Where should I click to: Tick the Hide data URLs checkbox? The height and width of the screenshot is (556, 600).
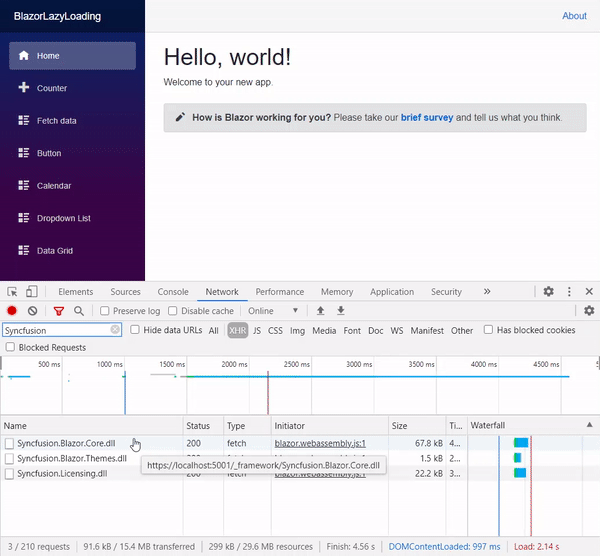coord(135,330)
